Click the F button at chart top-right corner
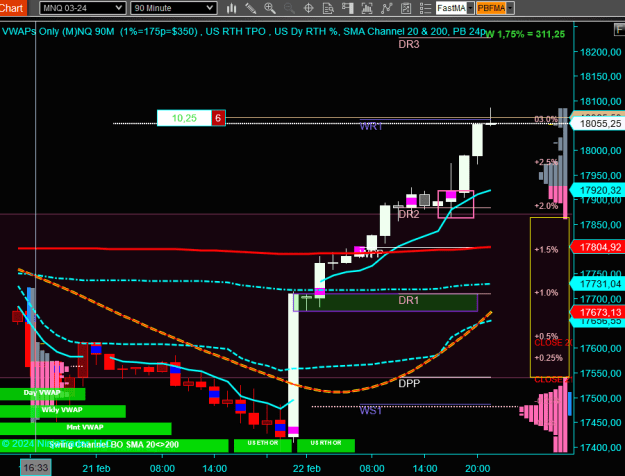Image resolution: width=625 pixels, height=476 pixels. 619,29
